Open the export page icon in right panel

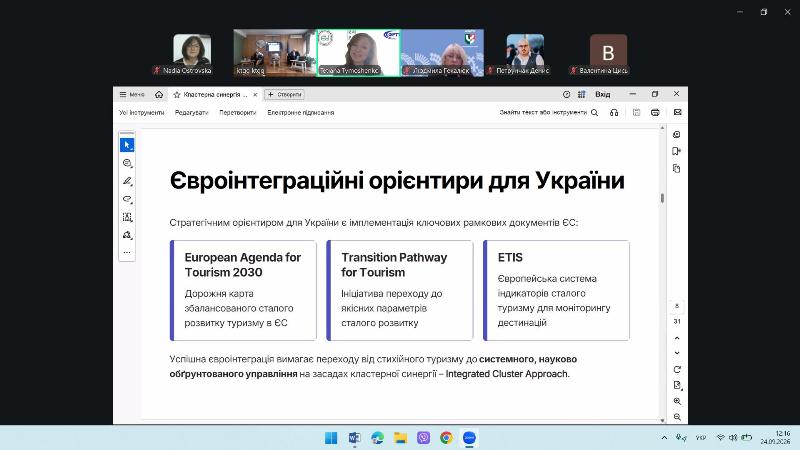pos(677,152)
